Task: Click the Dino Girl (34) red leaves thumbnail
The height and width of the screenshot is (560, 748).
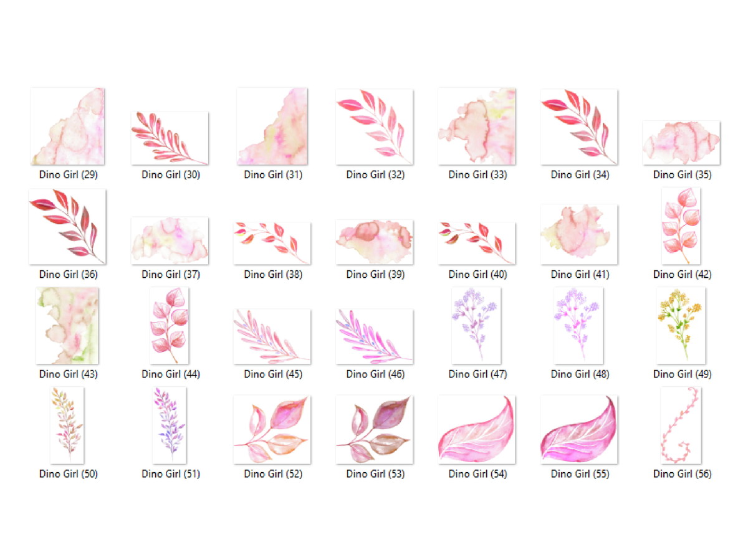Action: [x=579, y=127]
